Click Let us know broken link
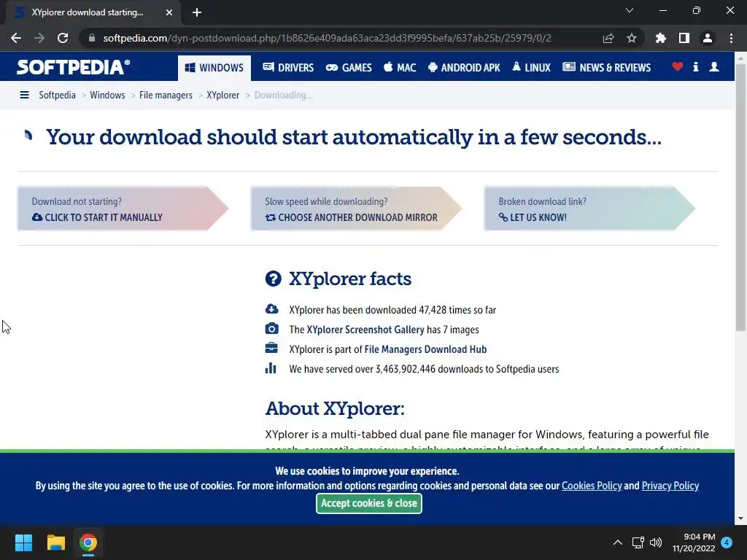 click(533, 217)
